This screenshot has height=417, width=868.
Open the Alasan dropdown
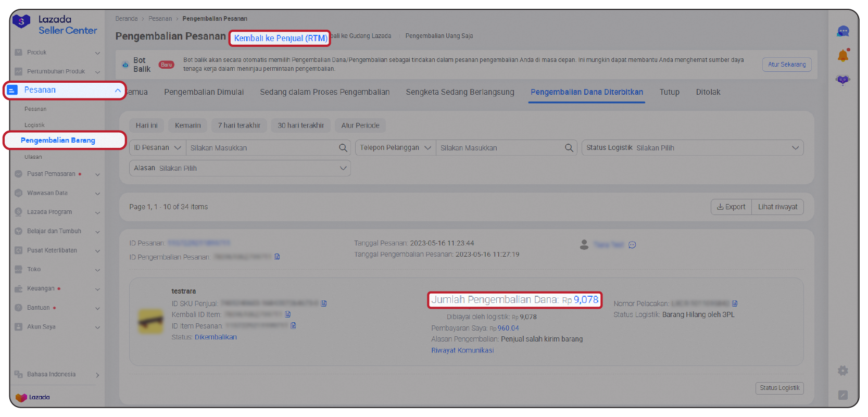point(240,168)
